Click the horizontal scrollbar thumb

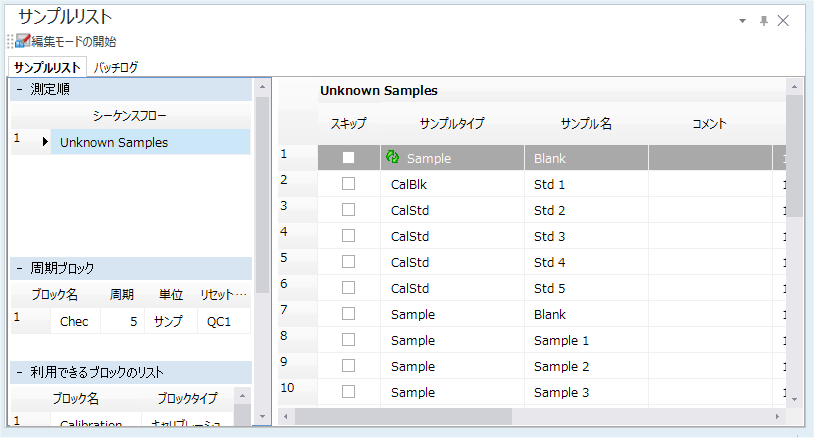pyautogui.click(x=403, y=416)
